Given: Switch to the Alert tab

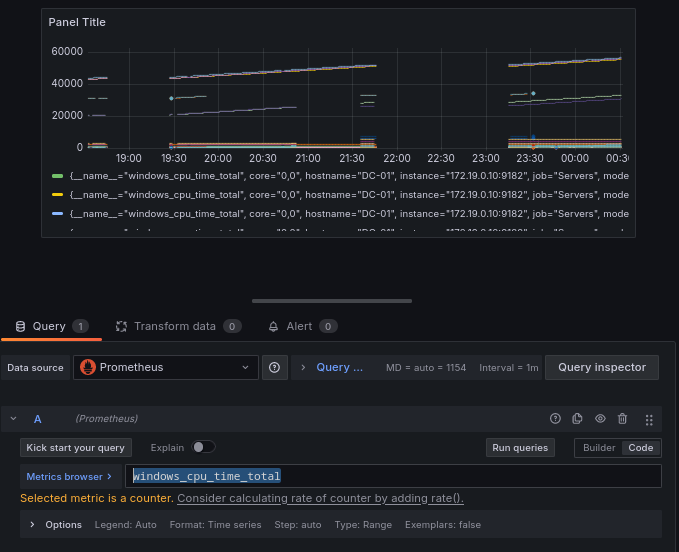Looking at the screenshot, I should pyautogui.click(x=302, y=326).
